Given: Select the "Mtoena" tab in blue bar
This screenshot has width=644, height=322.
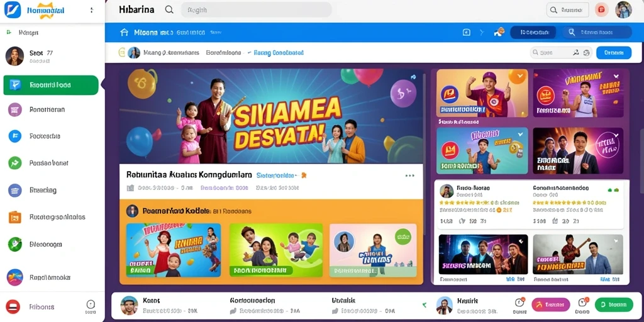Looking at the screenshot, I should click(x=146, y=33).
